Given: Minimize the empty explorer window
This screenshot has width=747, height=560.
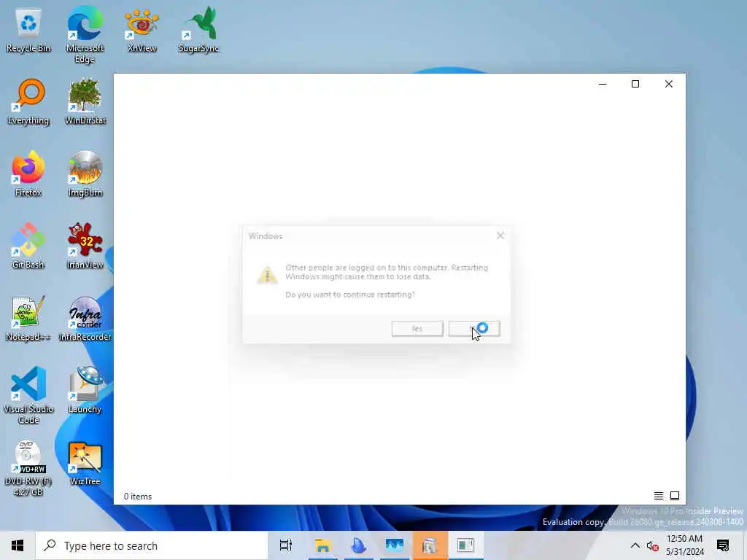Looking at the screenshot, I should point(603,84).
